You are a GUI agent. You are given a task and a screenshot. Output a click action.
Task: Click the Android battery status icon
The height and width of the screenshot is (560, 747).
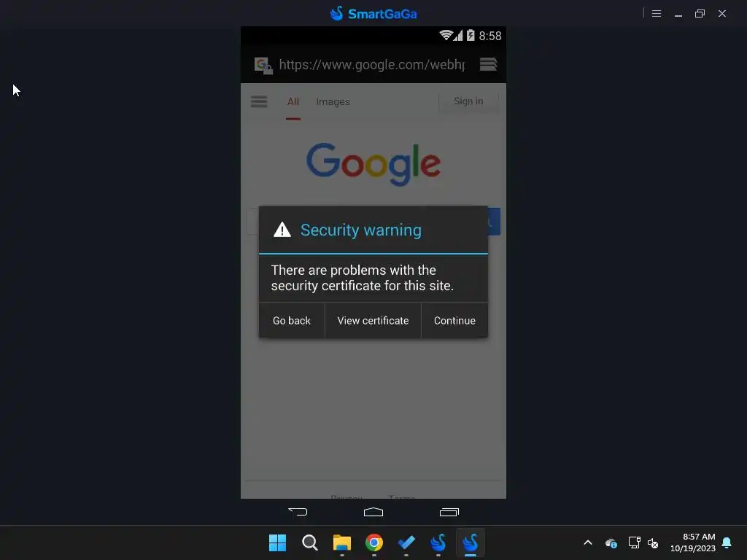click(471, 35)
